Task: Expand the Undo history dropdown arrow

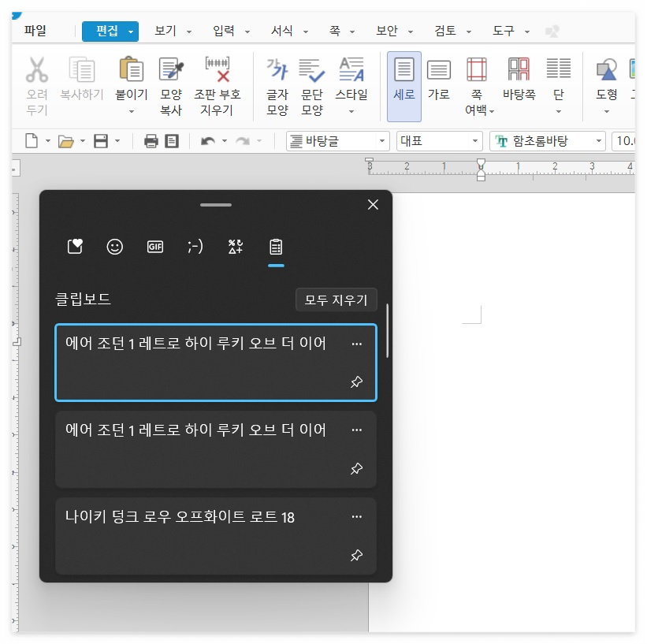Action: click(x=225, y=141)
